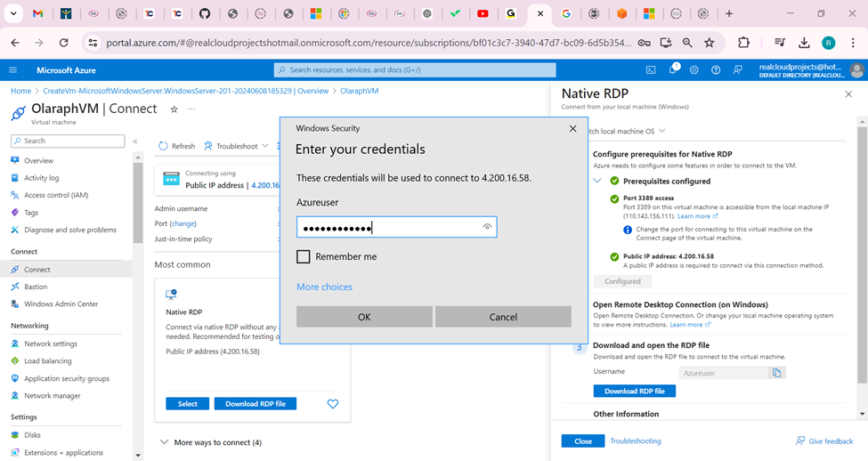Close the Native RDP panel with X
The image size is (868, 461).
(848, 94)
